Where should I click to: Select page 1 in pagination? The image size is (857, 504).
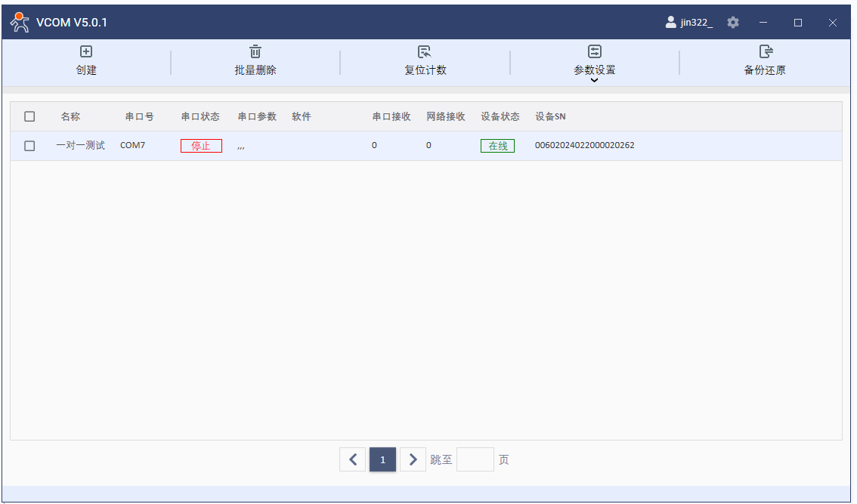coord(382,459)
